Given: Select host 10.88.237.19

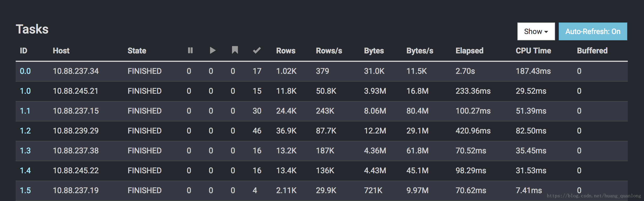Looking at the screenshot, I should coord(76,191).
